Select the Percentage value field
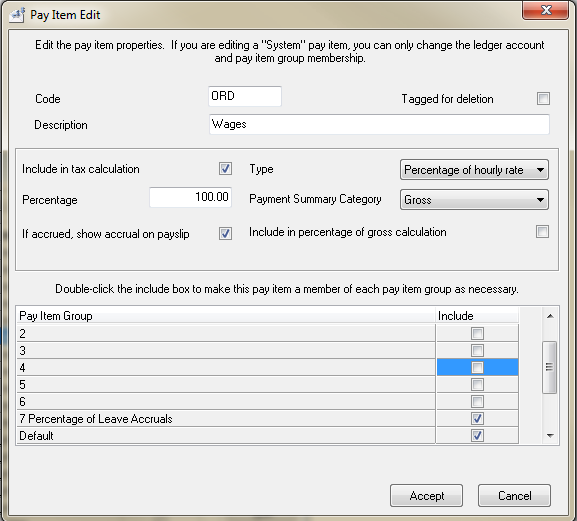 point(190,197)
